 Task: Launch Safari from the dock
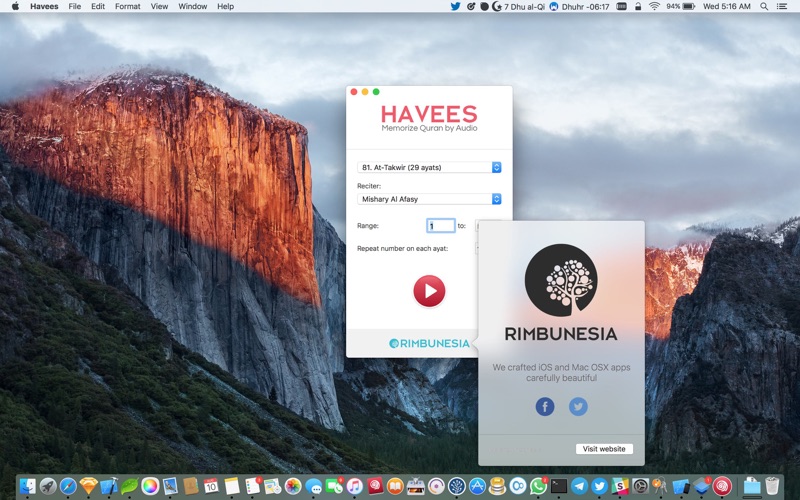pyautogui.click(x=68, y=486)
